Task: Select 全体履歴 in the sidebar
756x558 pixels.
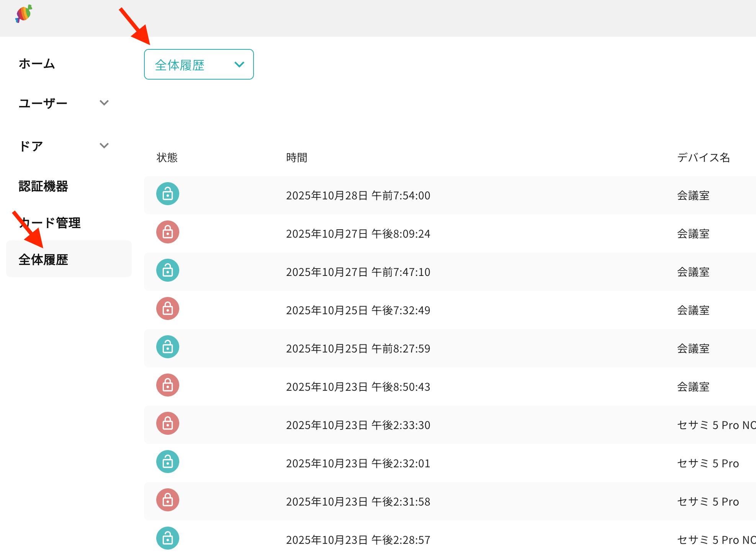Action: pyautogui.click(x=43, y=259)
